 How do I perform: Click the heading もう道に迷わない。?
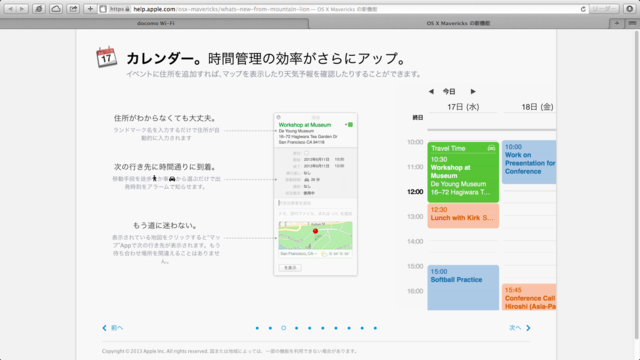pyautogui.click(x=166, y=225)
